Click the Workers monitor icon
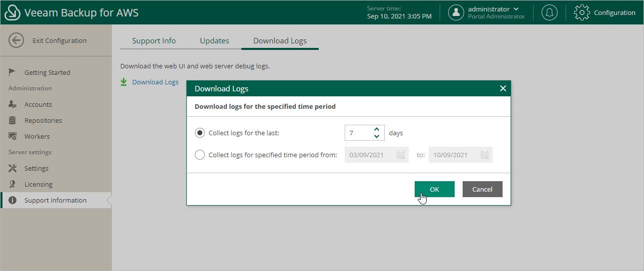This screenshot has width=644, height=271. [x=13, y=136]
